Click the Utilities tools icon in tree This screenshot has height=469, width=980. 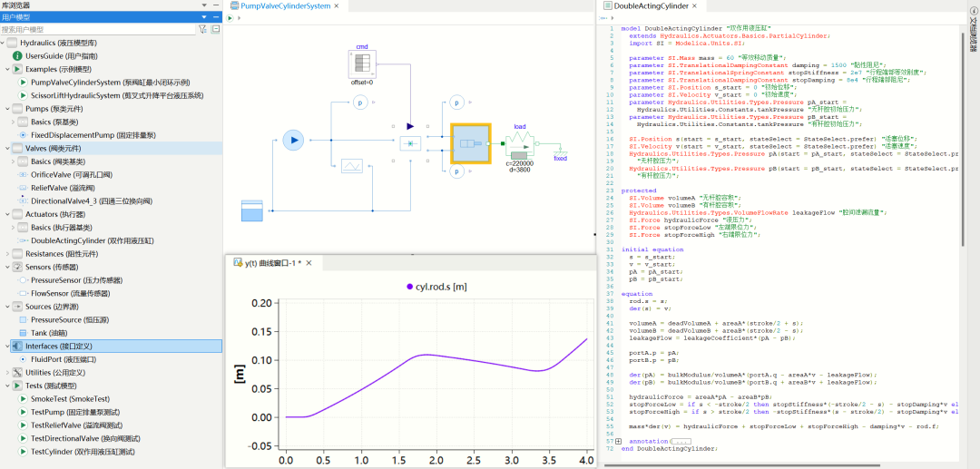[17, 372]
